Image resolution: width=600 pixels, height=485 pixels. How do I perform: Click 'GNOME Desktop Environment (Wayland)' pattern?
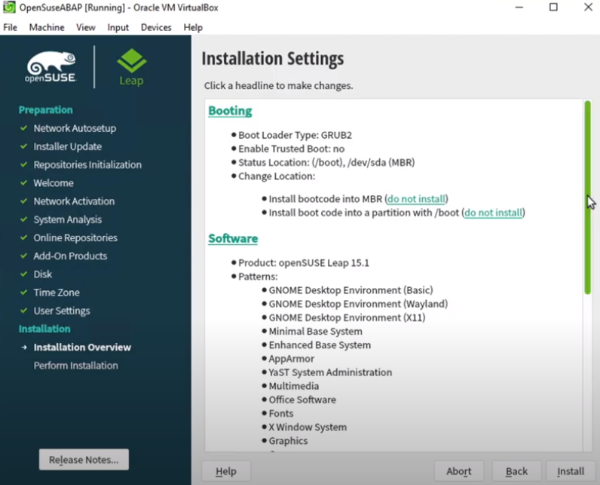358,304
